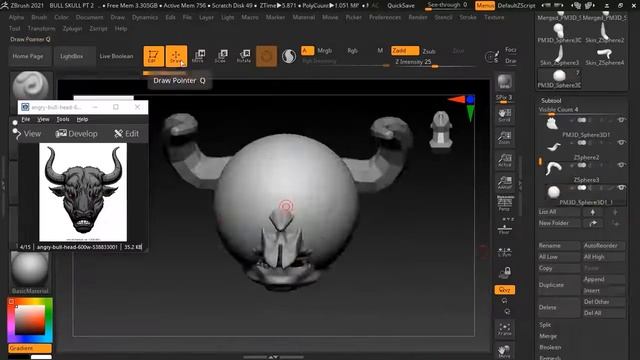Toggle the Rgb mode
Image resolution: width=640 pixels, height=360 pixels.
352,51
